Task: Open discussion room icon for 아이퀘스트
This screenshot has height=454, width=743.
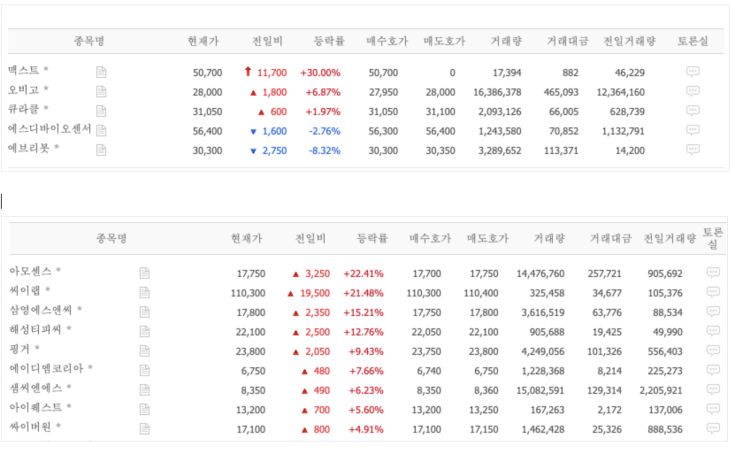Action: [713, 409]
